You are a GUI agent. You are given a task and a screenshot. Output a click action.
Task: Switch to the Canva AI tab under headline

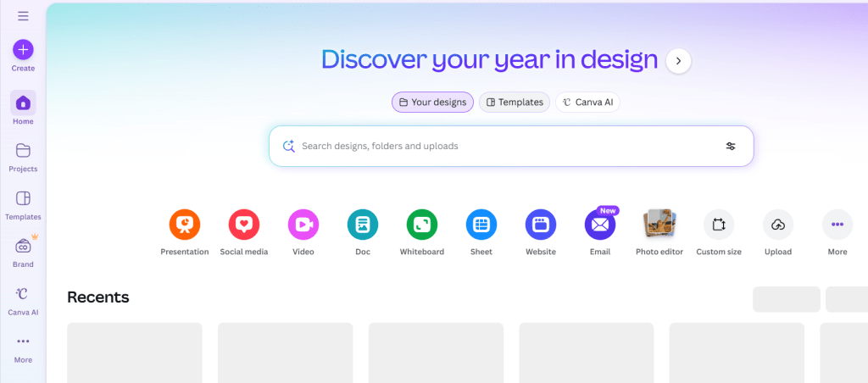click(x=588, y=102)
